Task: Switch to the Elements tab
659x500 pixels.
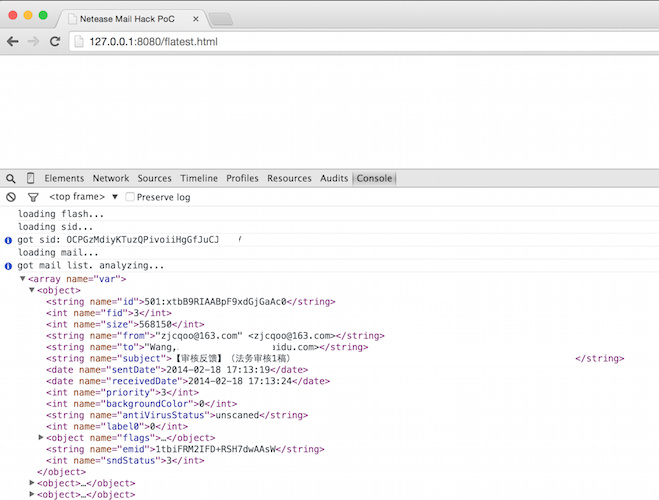Action: click(x=64, y=178)
